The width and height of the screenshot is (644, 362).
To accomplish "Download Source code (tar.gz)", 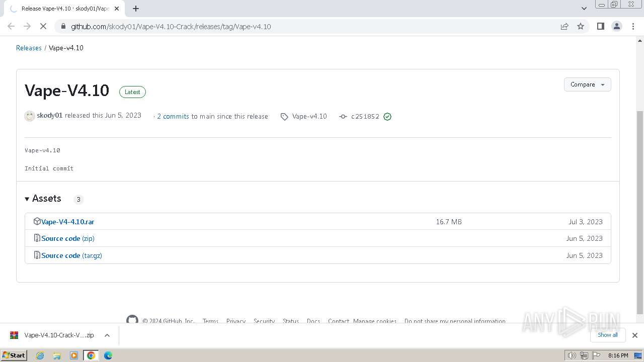I will click(71, 255).
